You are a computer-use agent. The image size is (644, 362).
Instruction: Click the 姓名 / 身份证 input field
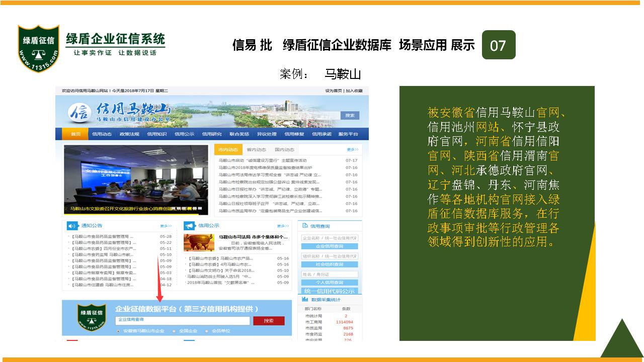click(x=330, y=274)
